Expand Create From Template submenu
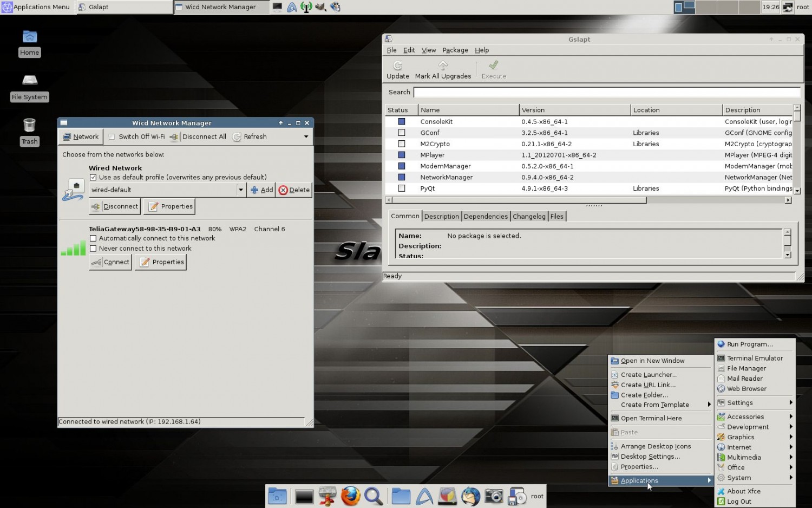Screen dimensions: 812x508 660,405
